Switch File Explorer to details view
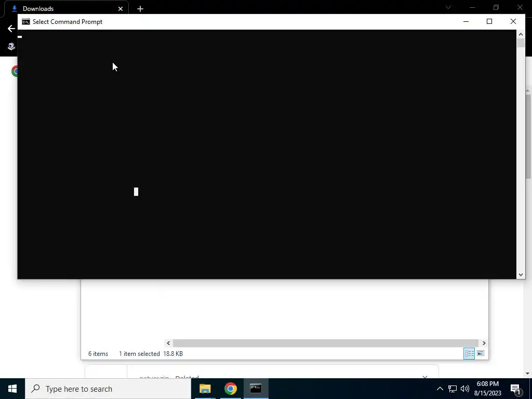 [469, 353]
